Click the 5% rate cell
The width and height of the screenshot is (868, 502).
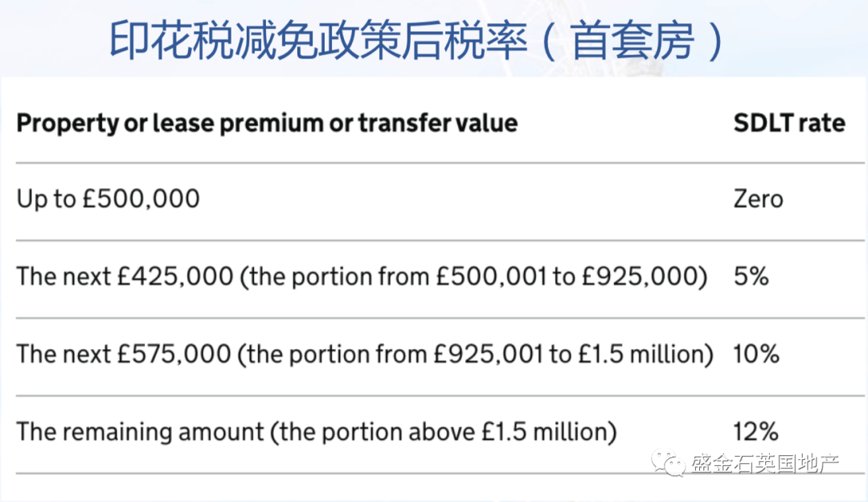tap(751, 276)
